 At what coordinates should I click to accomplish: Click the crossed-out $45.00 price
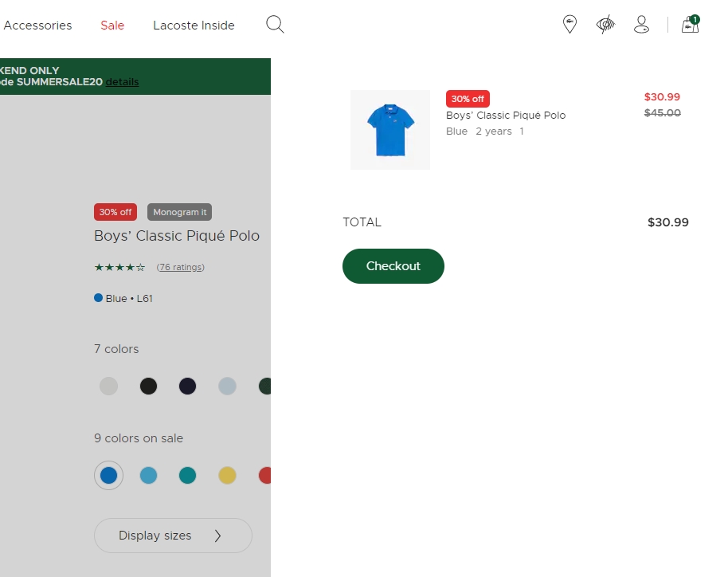tap(662, 113)
